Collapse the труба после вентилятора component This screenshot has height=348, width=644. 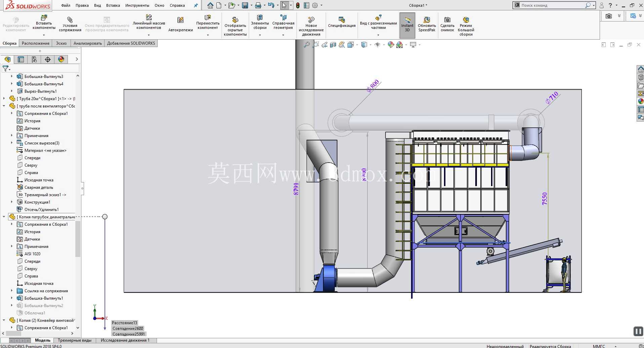tap(4, 106)
